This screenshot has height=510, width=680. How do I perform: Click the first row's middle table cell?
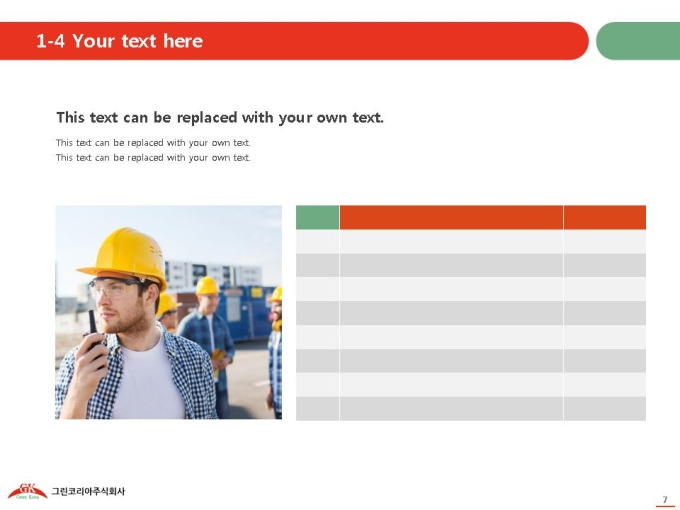coord(451,242)
